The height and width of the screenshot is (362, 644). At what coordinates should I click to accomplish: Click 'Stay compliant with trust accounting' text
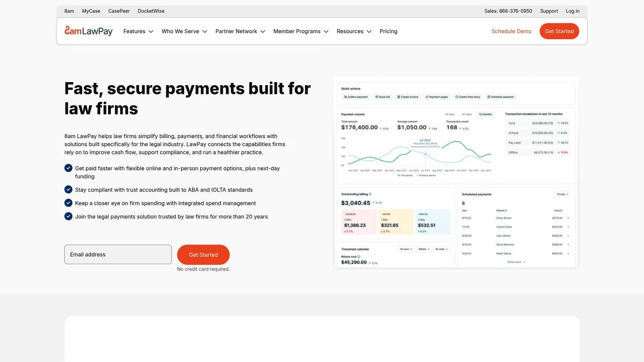(x=164, y=190)
